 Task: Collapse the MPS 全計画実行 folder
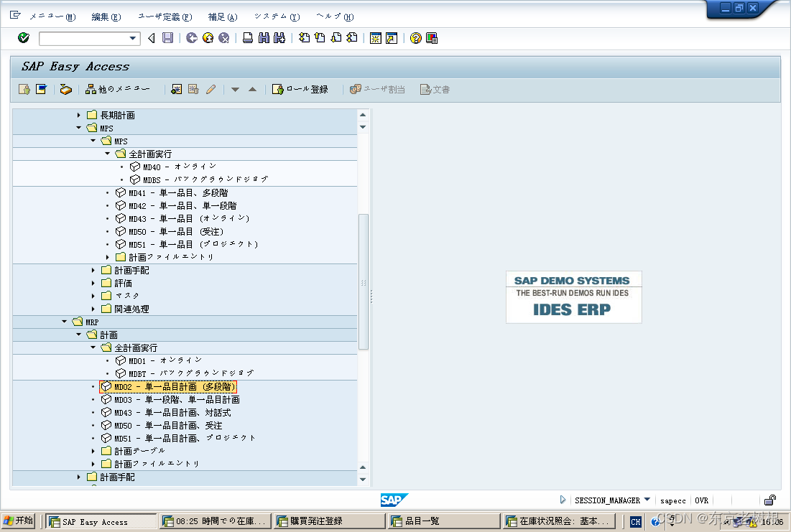108,154
